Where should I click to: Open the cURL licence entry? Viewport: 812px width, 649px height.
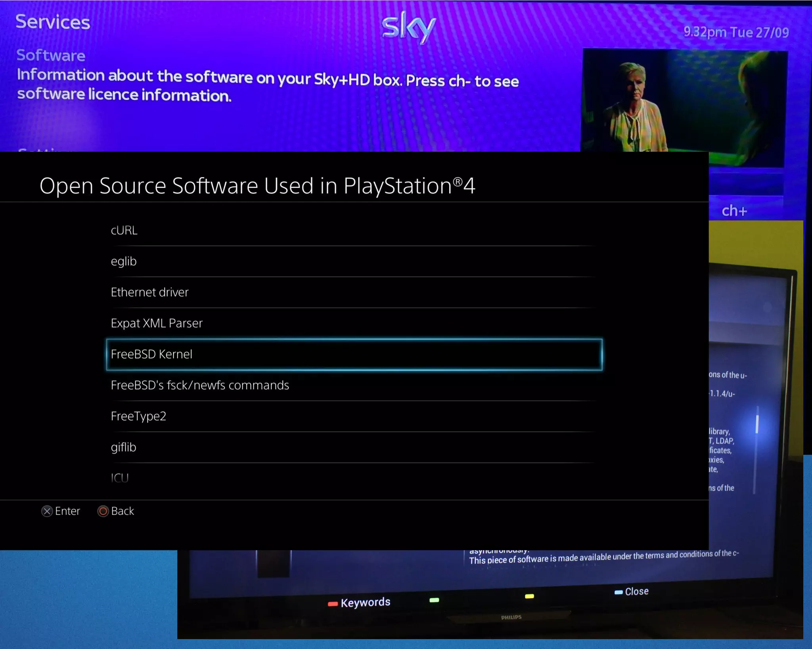[x=124, y=230]
